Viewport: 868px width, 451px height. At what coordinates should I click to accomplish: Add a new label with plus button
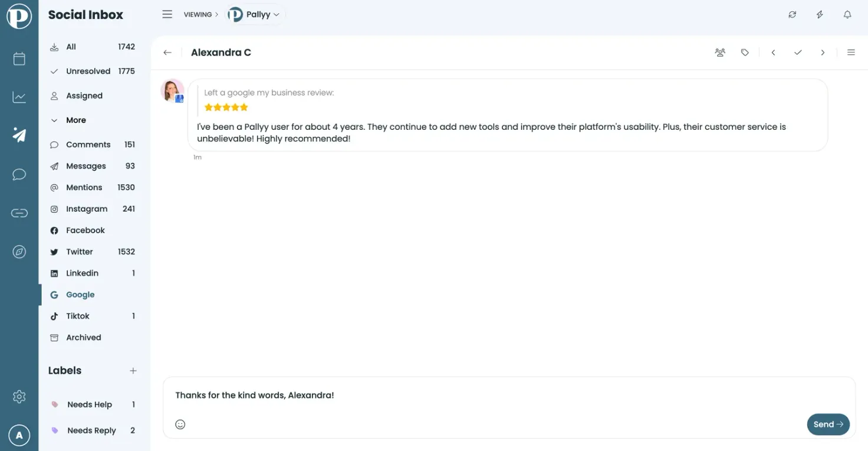click(x=133, y=371)
